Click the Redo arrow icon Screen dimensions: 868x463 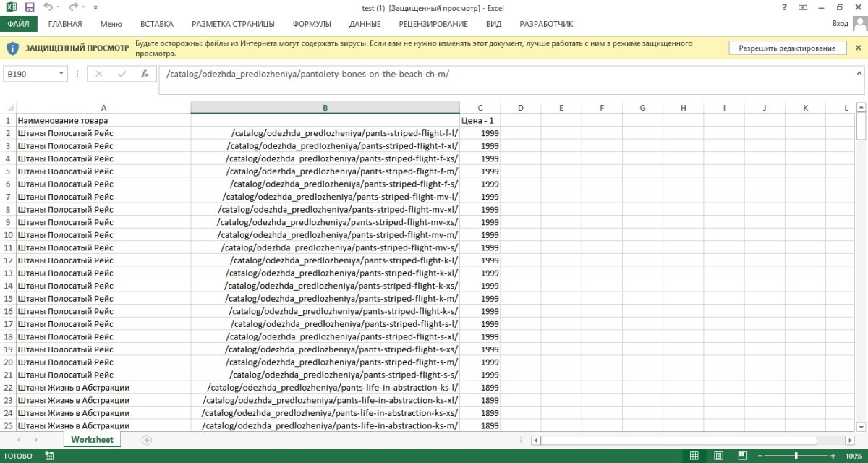click(x=73, y=7)
